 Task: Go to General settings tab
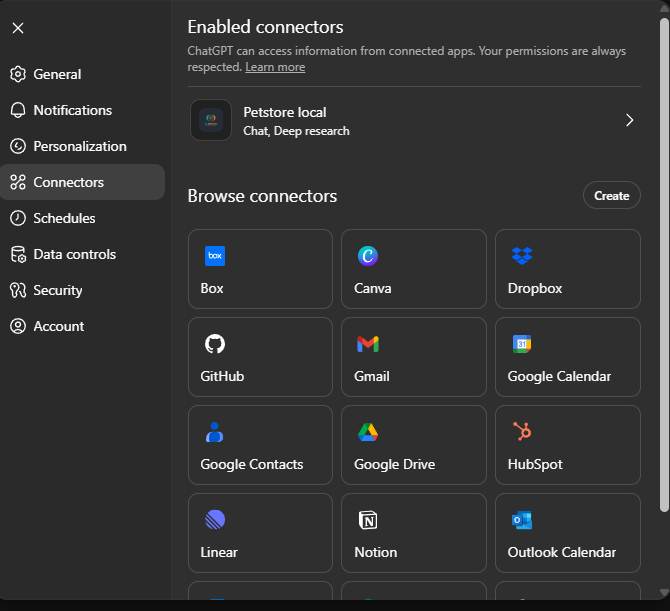tap(57, 74)
